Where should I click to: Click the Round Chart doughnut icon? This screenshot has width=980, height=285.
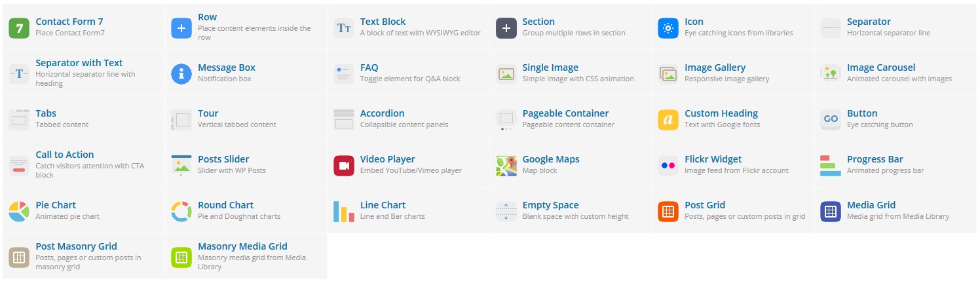[181, 212]
